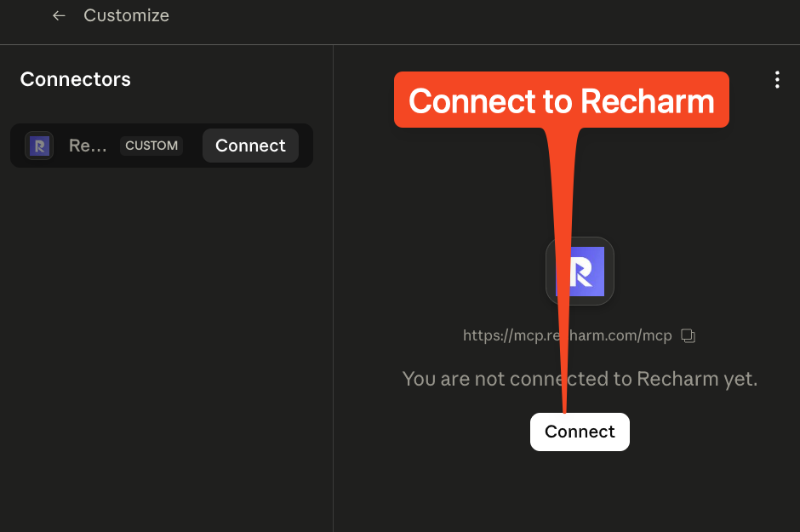Click the large Recharm logo in detail pane
This screenshot has width=800, height=532.
(x=580, y=272)
